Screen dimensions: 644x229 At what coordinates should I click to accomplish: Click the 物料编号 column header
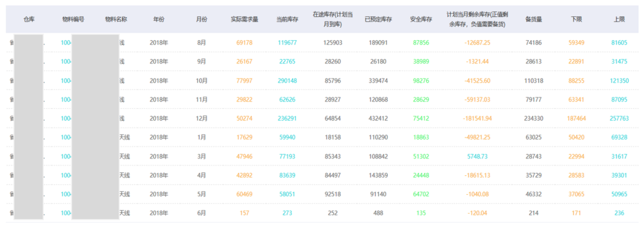pyautogui.click(x=72, y=20)
